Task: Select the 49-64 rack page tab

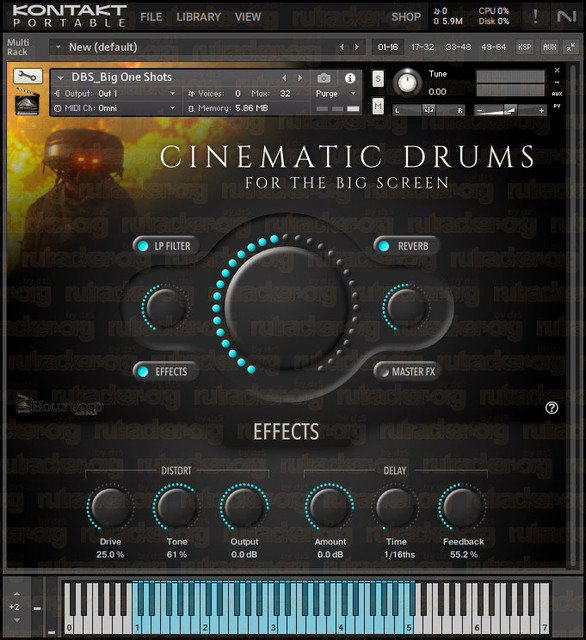Action: (493, 47)
